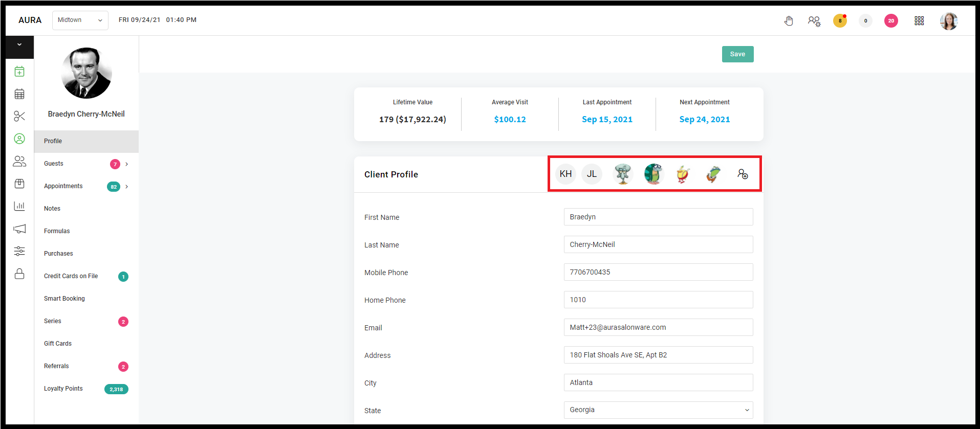Open the calendar grid sidebar icon
This screenshot has width=980, height=429.
[x=19, y=94]
